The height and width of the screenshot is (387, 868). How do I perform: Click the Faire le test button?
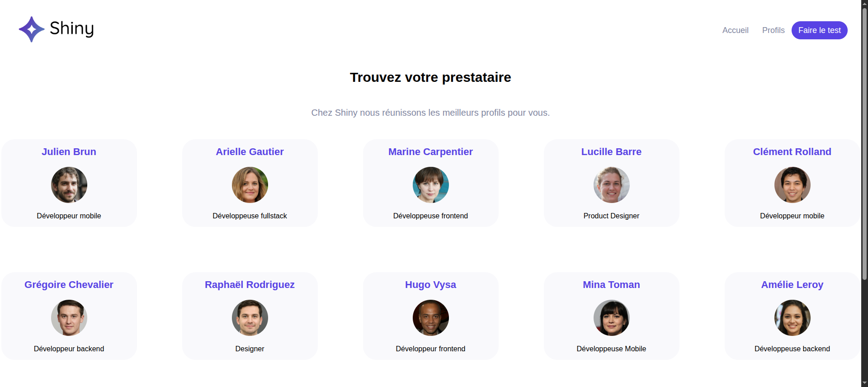819,30
